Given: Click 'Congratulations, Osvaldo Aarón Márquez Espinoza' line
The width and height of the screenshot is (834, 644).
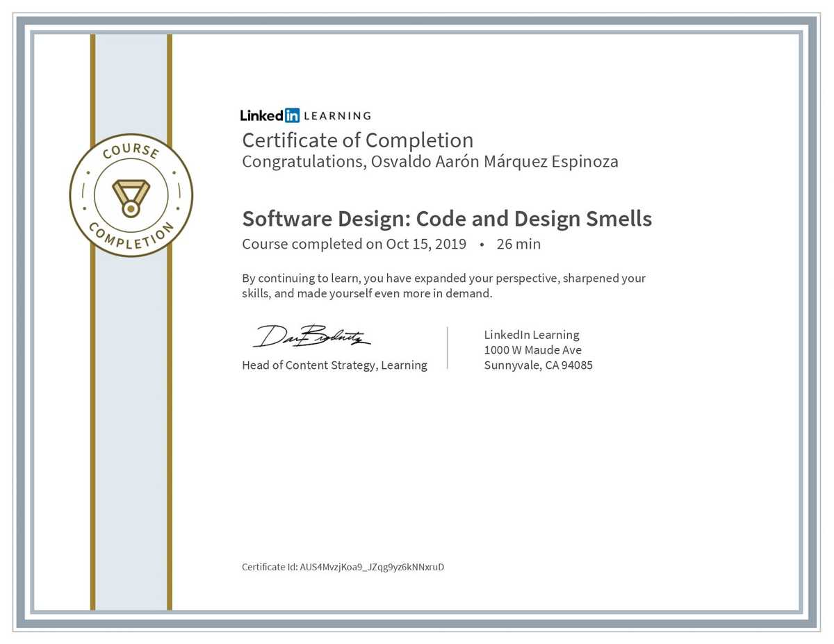Looking at the screenshot, I should [430, 162].
